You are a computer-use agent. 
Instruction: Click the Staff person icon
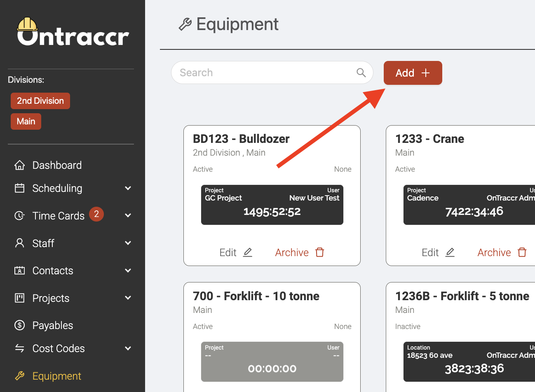point(19,243)
